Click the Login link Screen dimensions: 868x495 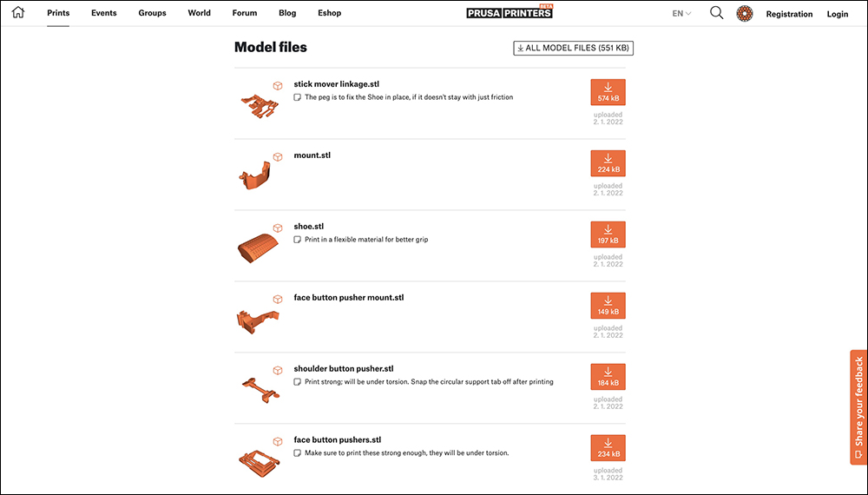(x=837, y=14)
